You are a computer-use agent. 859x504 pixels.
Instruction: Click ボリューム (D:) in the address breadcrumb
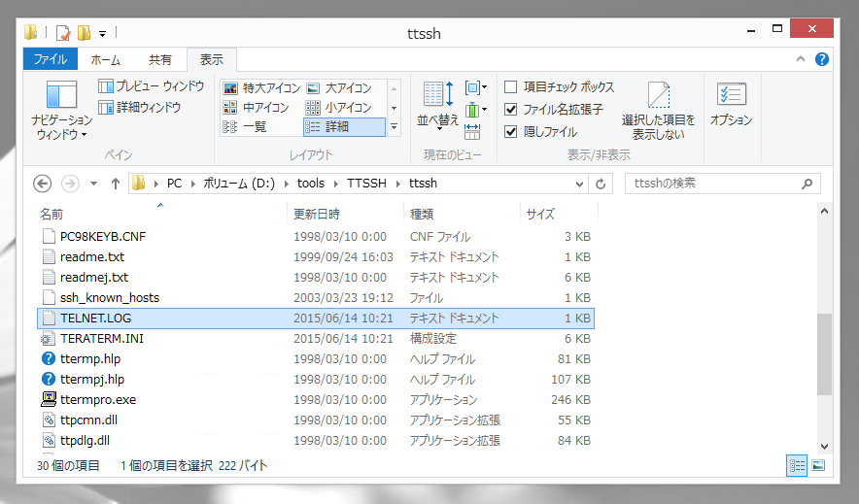click(x=239, y=184)
